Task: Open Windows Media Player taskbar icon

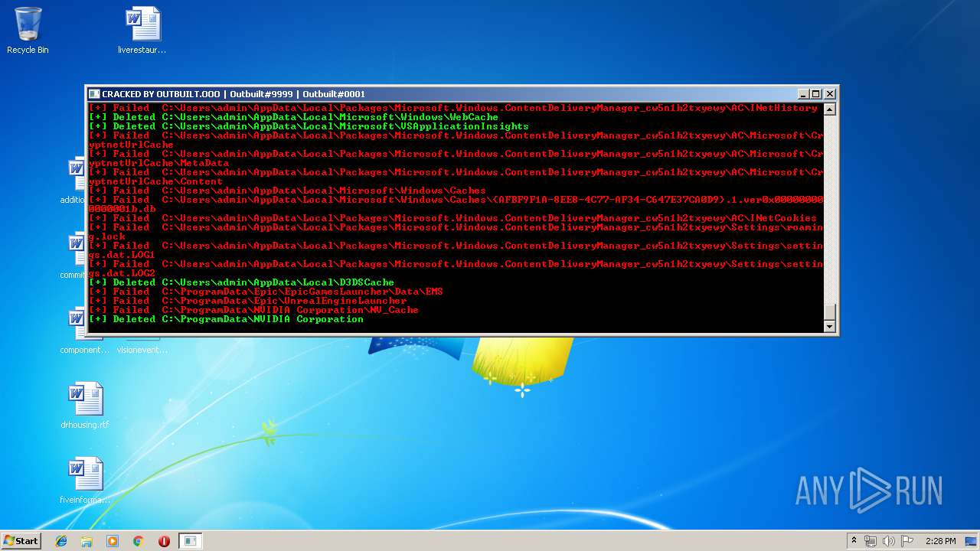Action: [113, 541]
